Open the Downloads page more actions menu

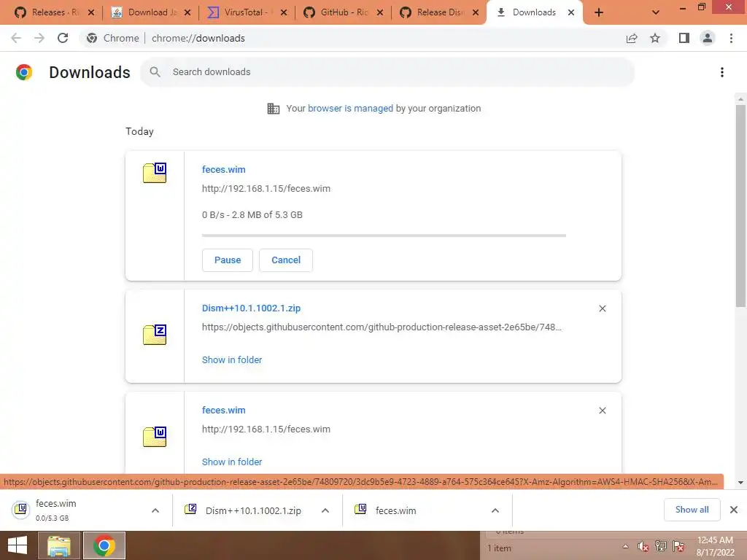(x=722, y=72)
